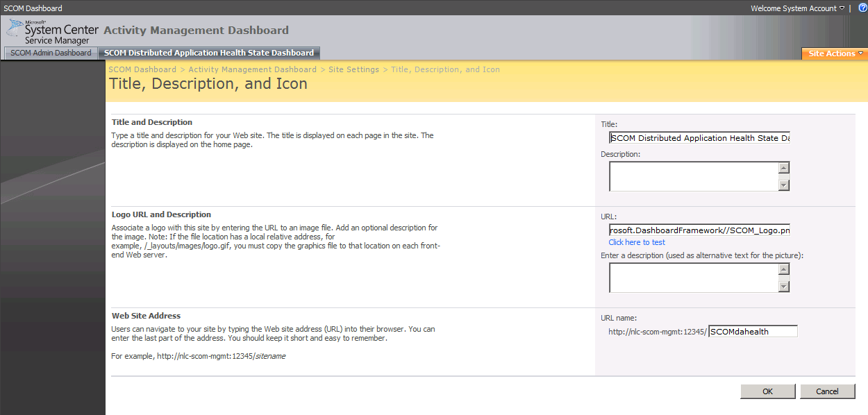Go to SCOM Dashboard breadcrumb link

pos(142,69)
